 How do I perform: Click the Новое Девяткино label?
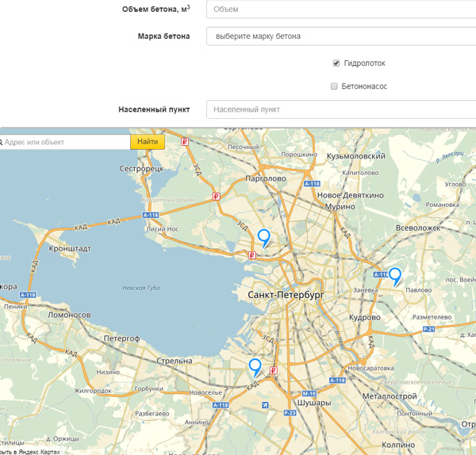[x=351, y=195]
